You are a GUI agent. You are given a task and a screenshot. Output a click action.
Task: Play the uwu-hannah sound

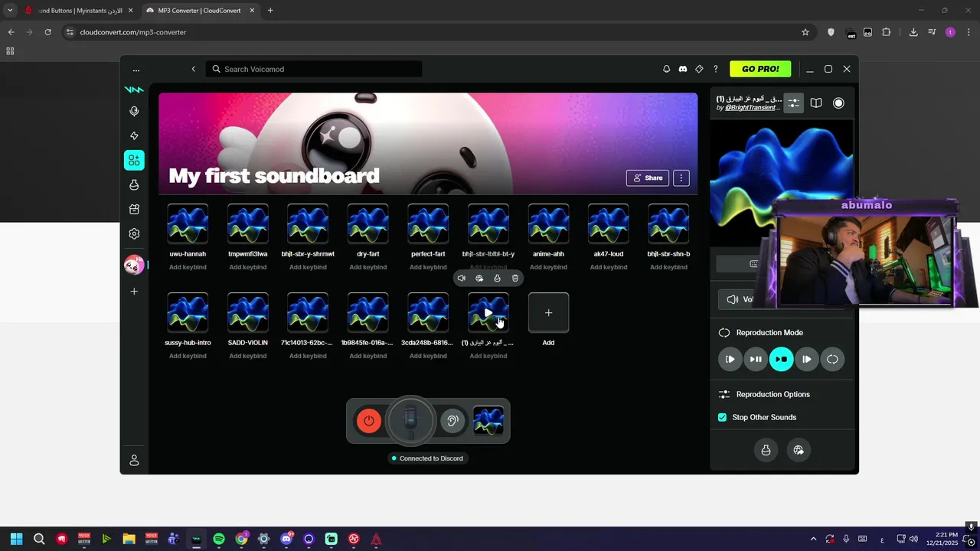[x=188, y=223]
